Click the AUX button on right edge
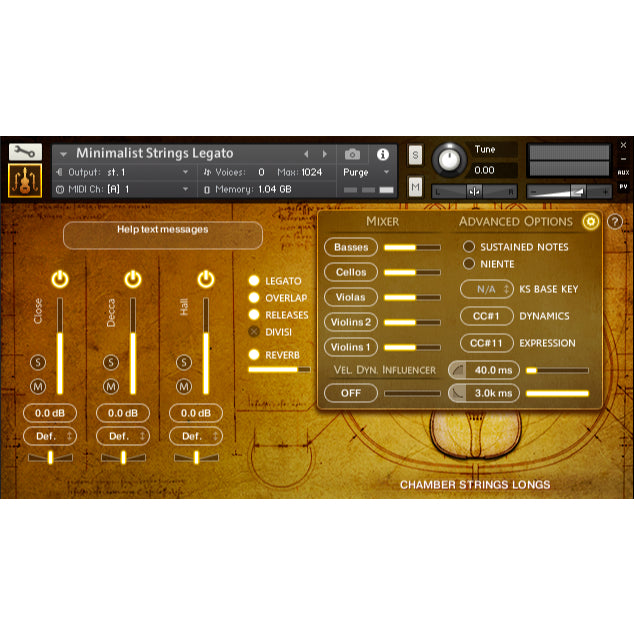This screenshot has width=634, height=634. (x=623, y=173)
